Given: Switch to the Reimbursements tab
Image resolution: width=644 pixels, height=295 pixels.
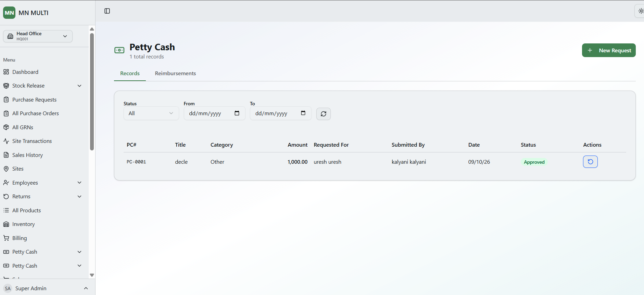Looking at the screenshot, I should [x=175, y=73].
